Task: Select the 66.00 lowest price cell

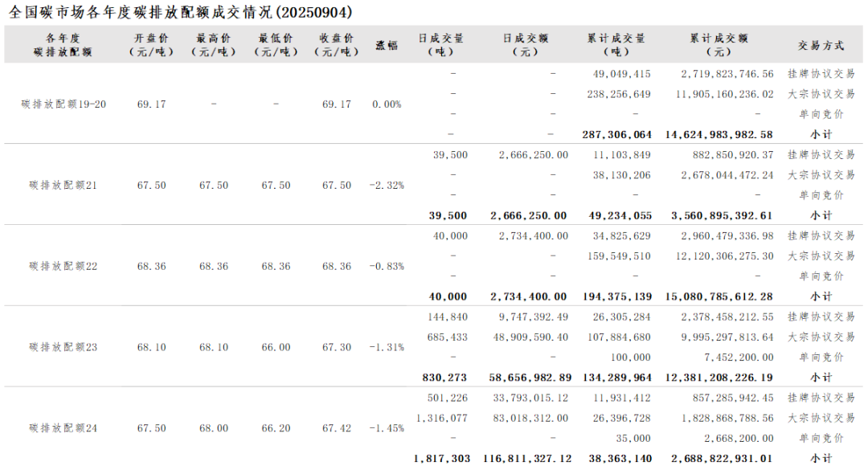Action: coord(276,347)
